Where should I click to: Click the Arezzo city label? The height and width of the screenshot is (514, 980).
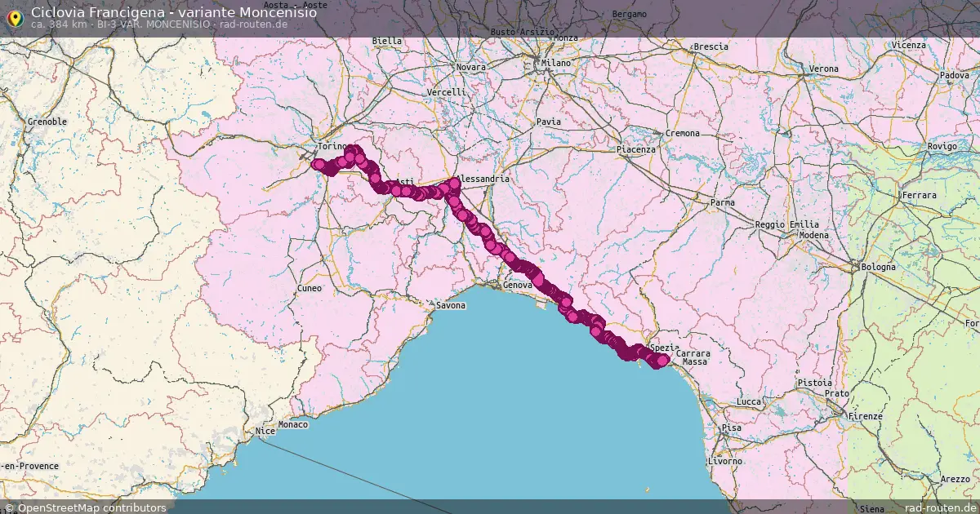955,480
